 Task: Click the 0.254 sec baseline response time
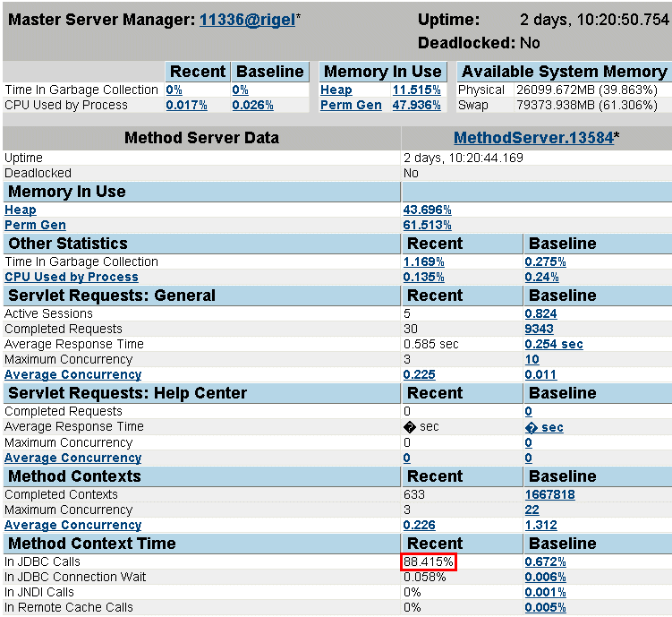554,344
